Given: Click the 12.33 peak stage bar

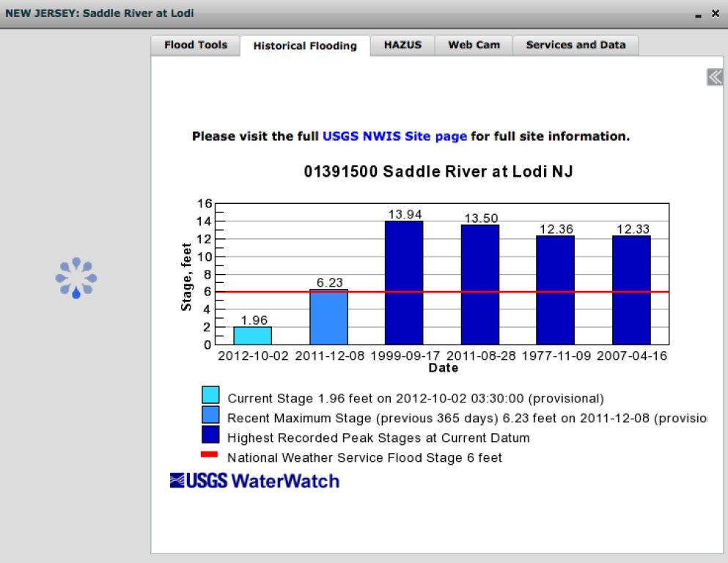Looking at the screenshot, I should click(x=631, y=290).
